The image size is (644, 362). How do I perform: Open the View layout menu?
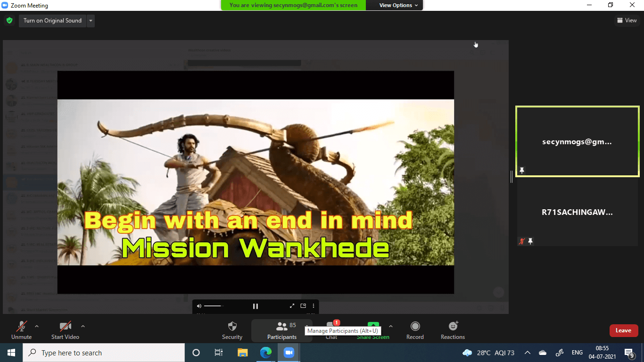(627, 20)
